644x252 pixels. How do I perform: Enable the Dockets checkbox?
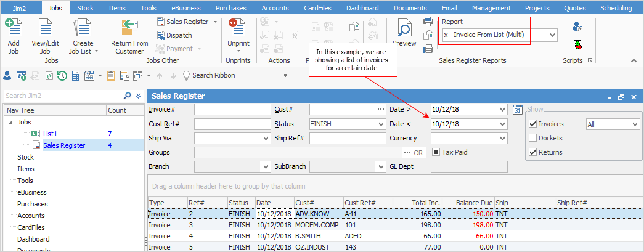coord(533,138)
